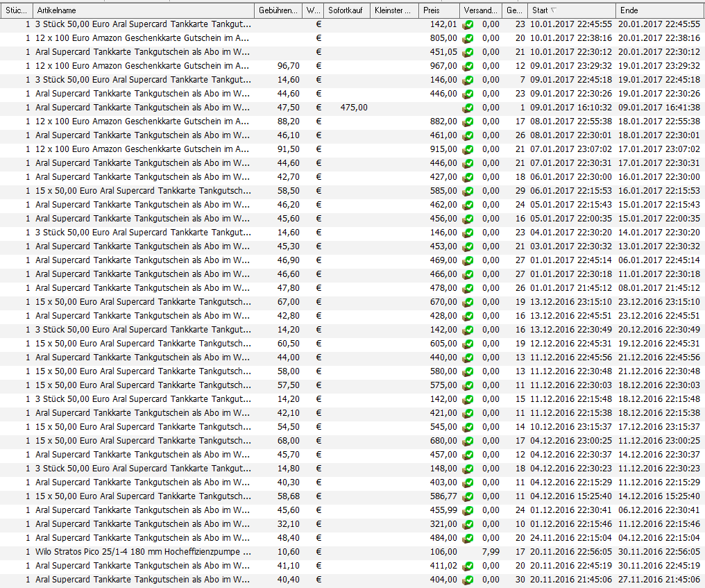
Task: Click shipping icon beside price 882,00
Action: (x=468, y=121)
